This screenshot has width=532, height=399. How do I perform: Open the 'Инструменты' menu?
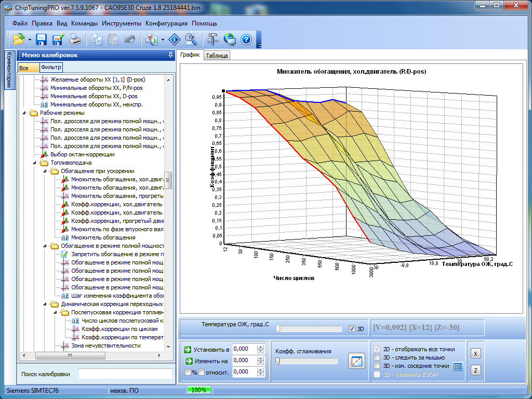pyautogui.click(x=121, y=23)
